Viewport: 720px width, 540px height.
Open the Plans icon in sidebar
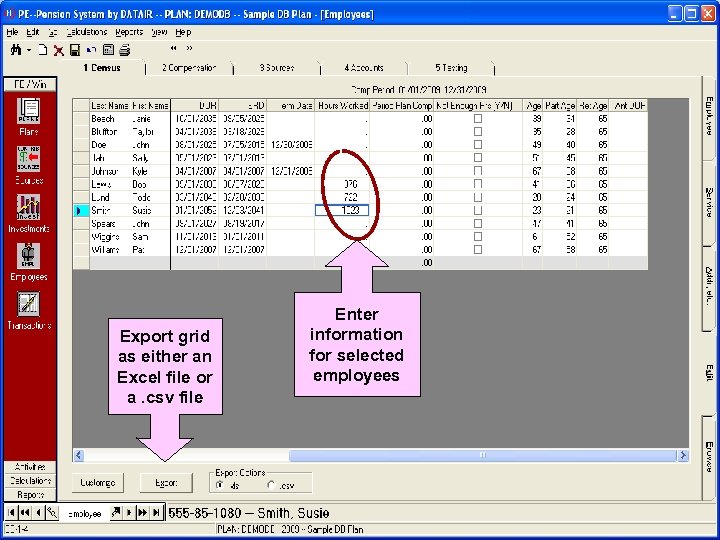click(x=28, y=112)
